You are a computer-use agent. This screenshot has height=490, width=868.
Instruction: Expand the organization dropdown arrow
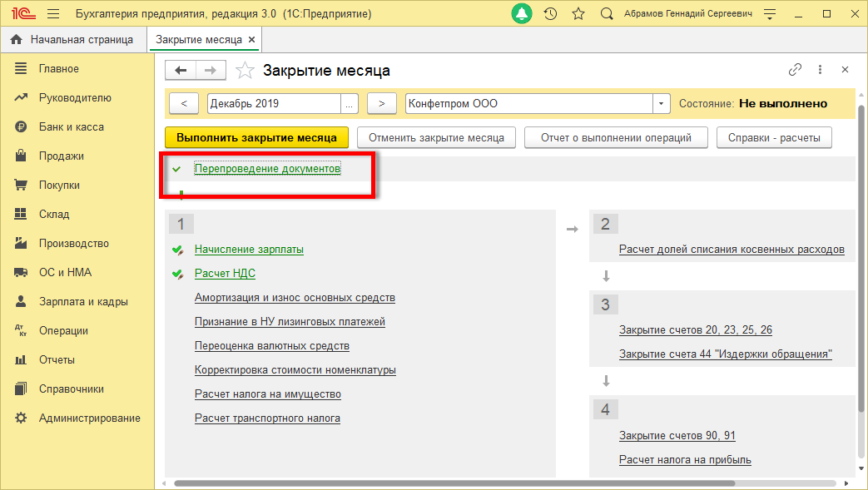click(x=661, y=103)
